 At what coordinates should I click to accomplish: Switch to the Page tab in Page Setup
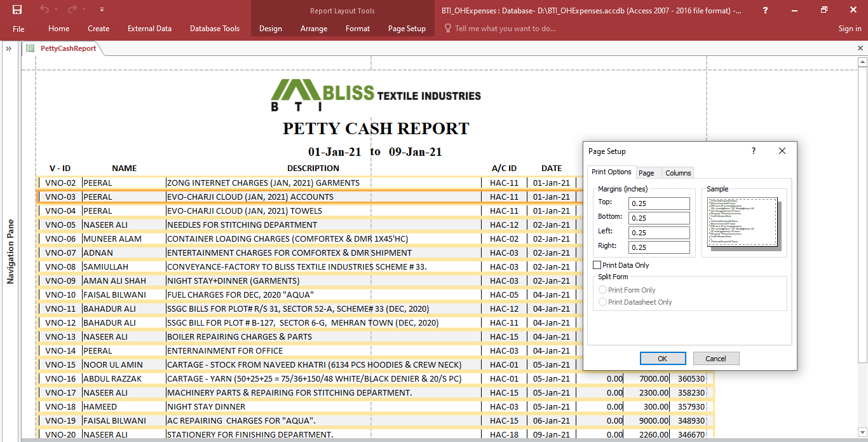[x=646, y=173]
